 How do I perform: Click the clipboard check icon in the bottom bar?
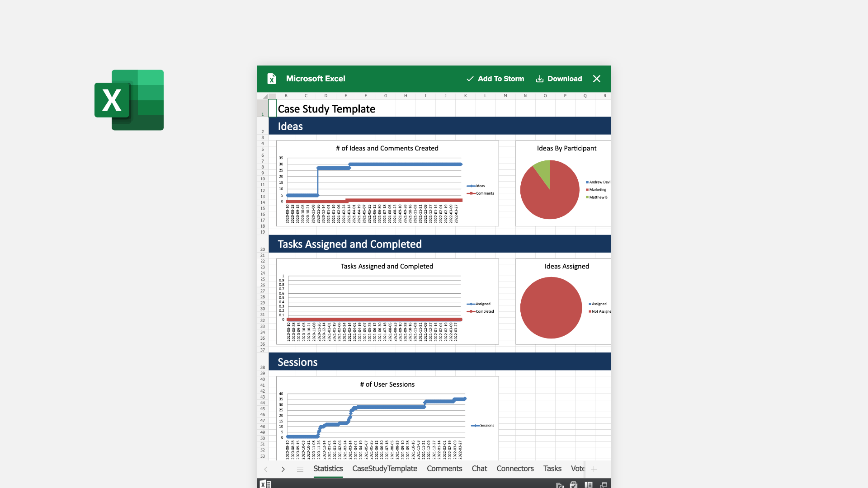tap(574, 485)
